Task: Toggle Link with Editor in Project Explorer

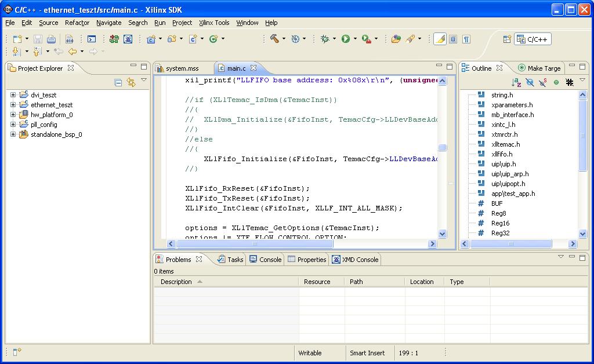Action: click(x=131, y=82)
